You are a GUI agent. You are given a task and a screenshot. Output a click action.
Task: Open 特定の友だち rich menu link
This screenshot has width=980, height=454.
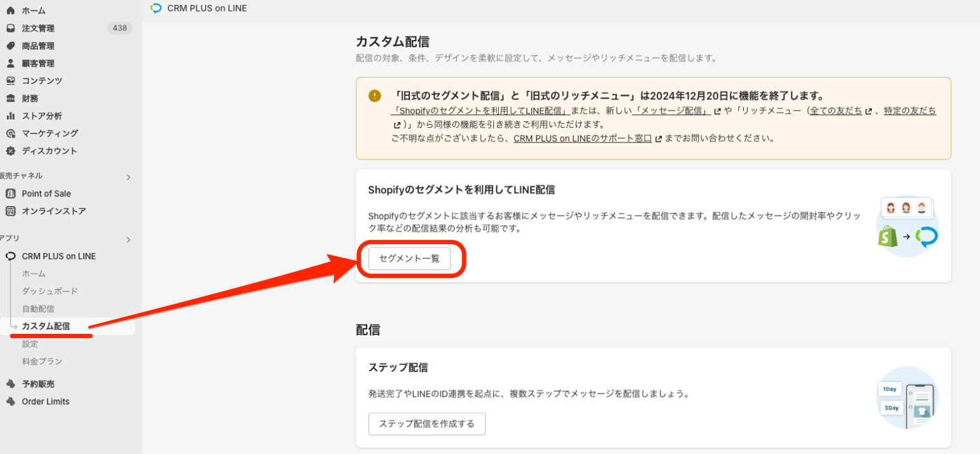(x=910, y=111)
